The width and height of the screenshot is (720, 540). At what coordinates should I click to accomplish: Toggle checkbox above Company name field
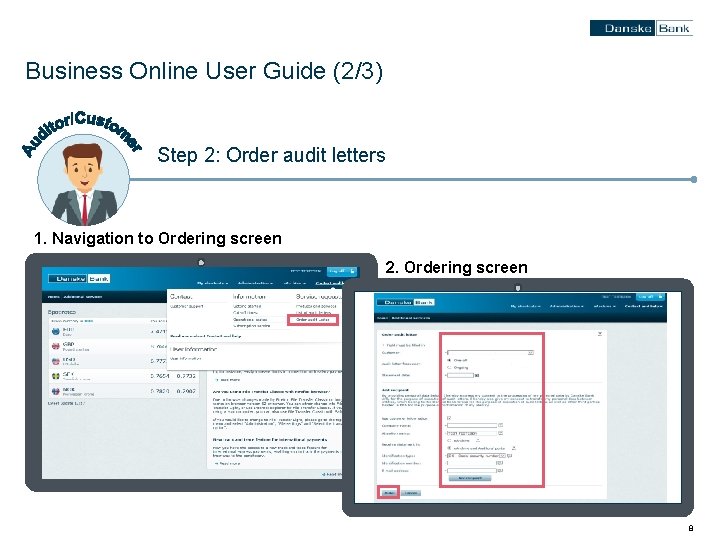449,418
